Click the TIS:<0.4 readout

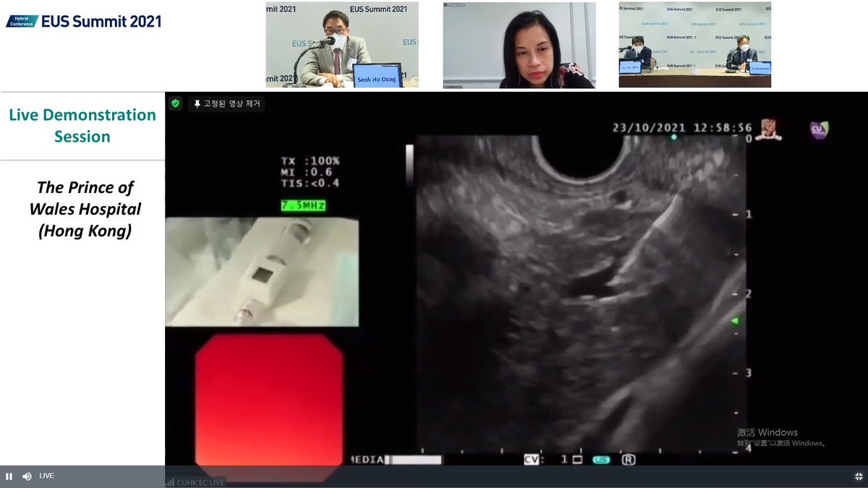pos(311,183)
